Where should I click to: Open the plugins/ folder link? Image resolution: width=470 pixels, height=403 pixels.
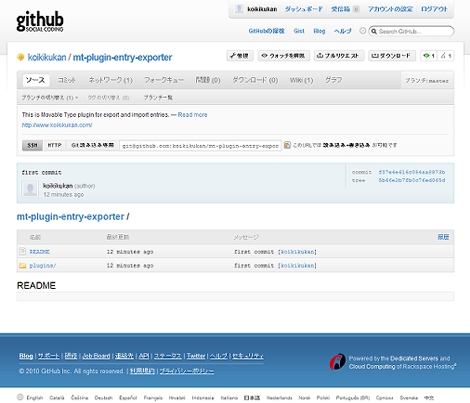point(43,266)
